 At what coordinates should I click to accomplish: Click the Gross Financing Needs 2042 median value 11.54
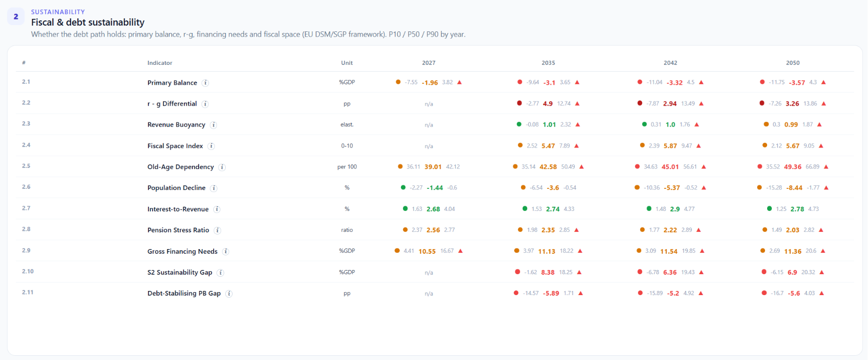coord(669,251)
